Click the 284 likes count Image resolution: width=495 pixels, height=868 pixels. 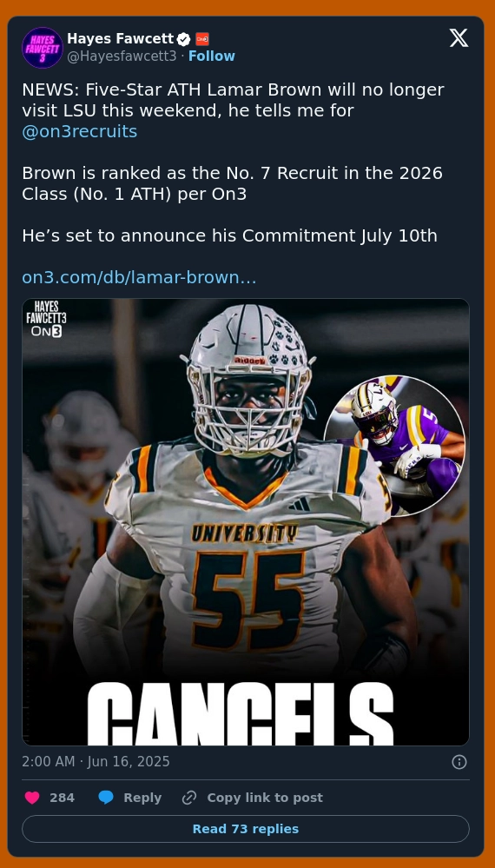[62, 798]
